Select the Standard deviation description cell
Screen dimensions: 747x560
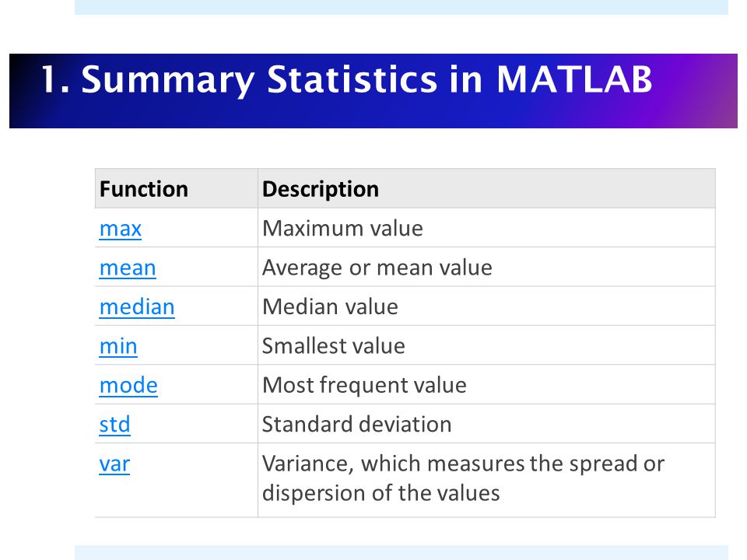pos(486,423)
